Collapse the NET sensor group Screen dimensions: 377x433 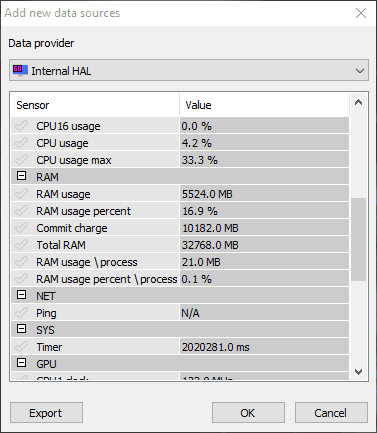[21, 295]
